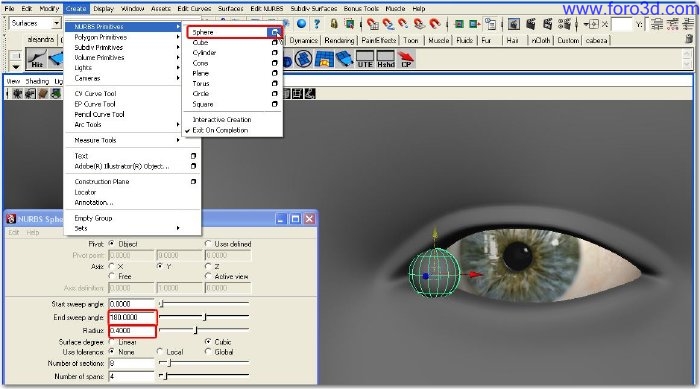Open the Construction Plane option box
700x389 pixels.
coord(193,182)
